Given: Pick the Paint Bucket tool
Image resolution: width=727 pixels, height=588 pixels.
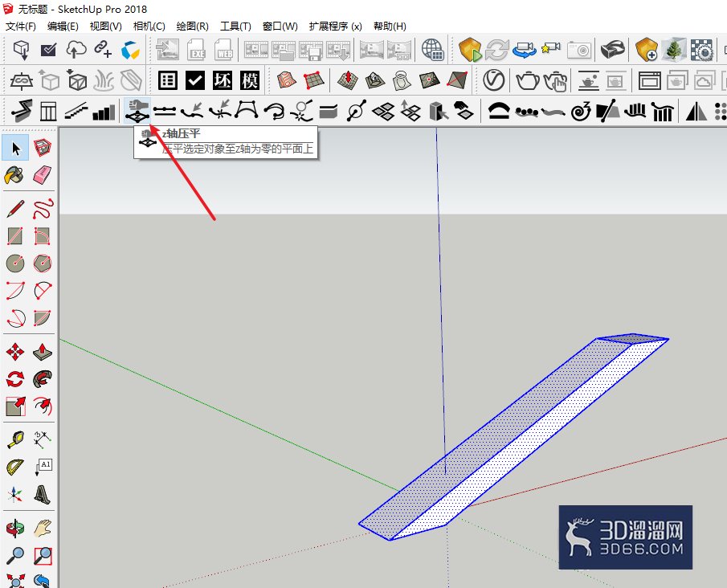Looking at the screenshot, I should click(x=14, y=175).
